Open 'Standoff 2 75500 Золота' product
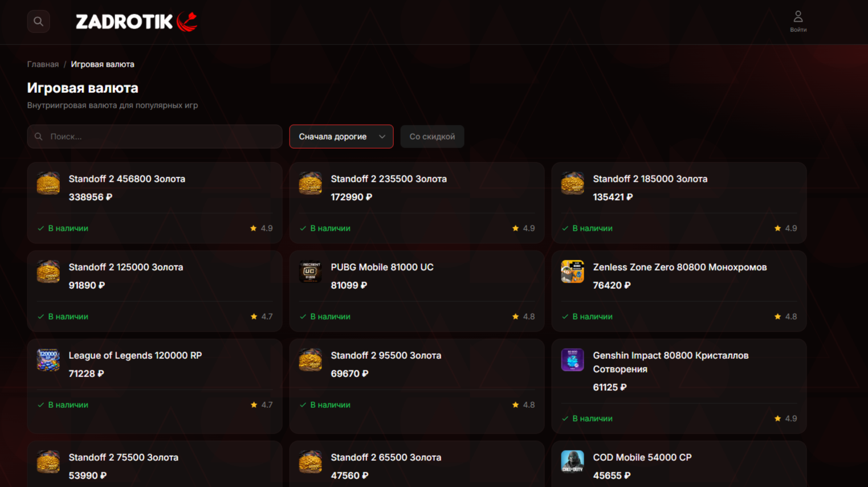This screenshot has width=868, height=487. (x=123, y=457)
